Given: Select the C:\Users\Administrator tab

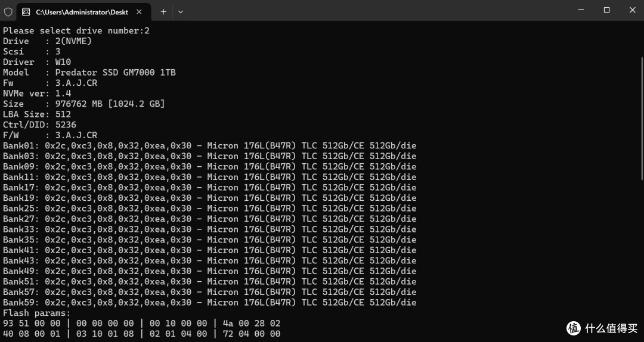Looking at the screenshot, I should click(84, 12).
